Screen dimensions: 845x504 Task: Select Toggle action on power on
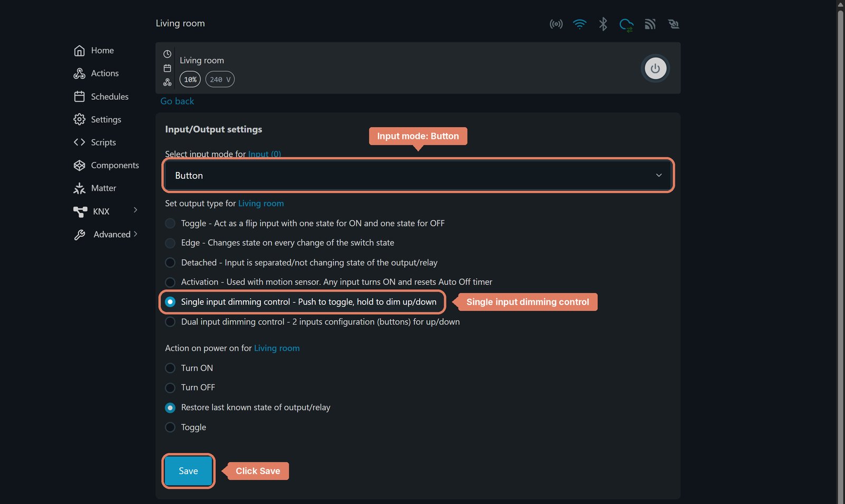170,427
